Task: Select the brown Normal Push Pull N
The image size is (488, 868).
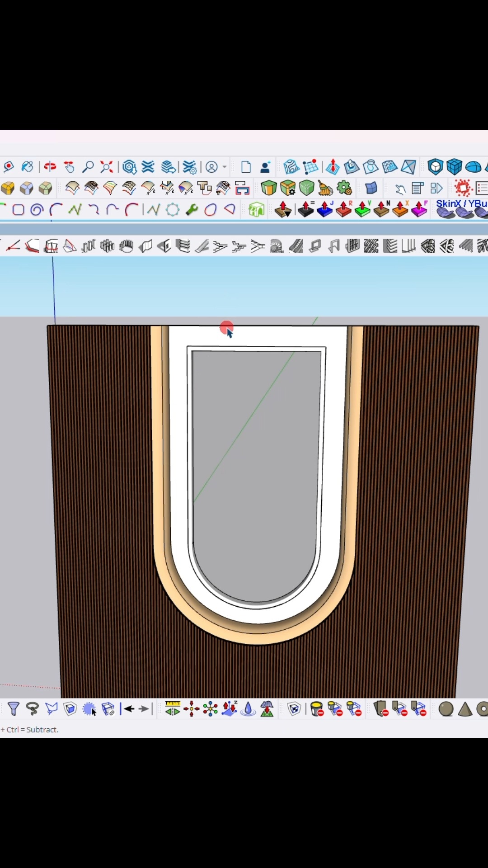Action: click(x=382, y=209)
